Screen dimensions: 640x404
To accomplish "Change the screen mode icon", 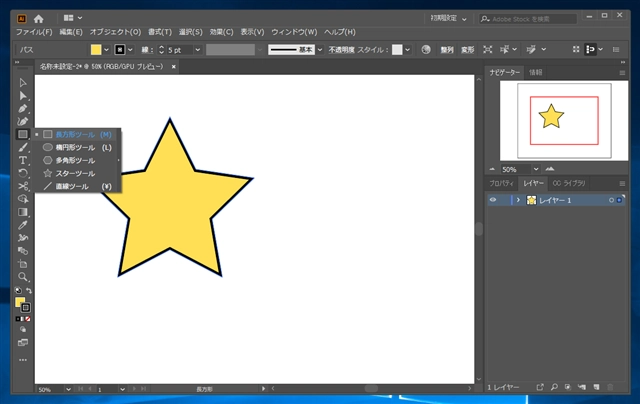I will click(x=23, y=342).
